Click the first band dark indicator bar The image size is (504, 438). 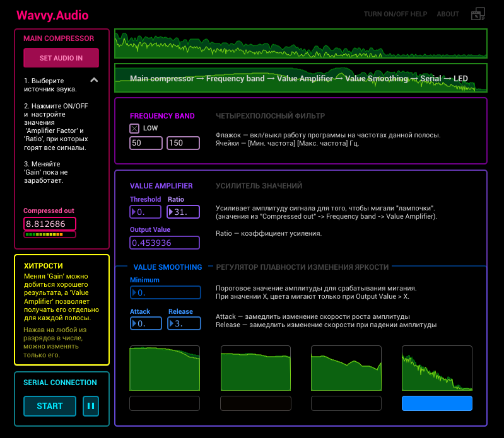(165, 403)
